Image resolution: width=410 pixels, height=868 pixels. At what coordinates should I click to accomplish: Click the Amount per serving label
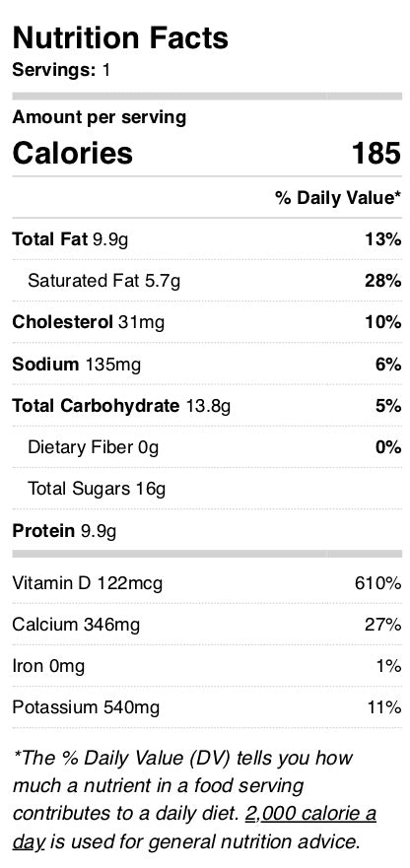[x=100, y=117]
